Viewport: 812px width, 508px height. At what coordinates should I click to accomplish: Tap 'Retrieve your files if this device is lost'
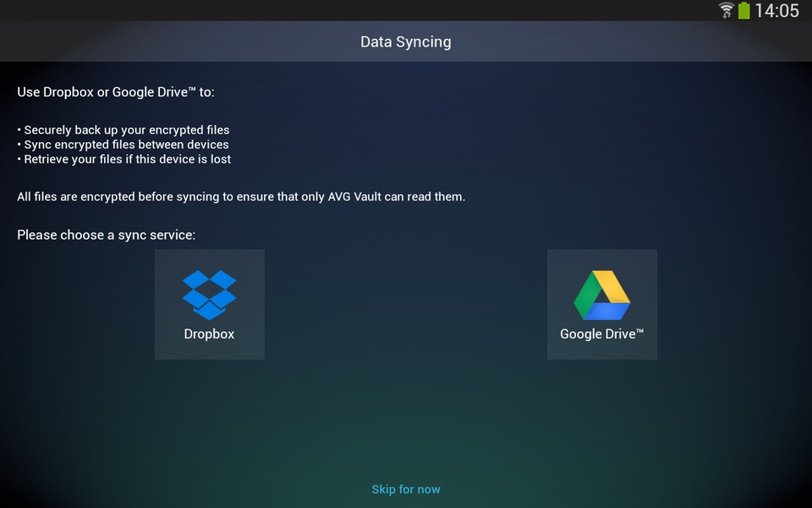tap(123, 159)
